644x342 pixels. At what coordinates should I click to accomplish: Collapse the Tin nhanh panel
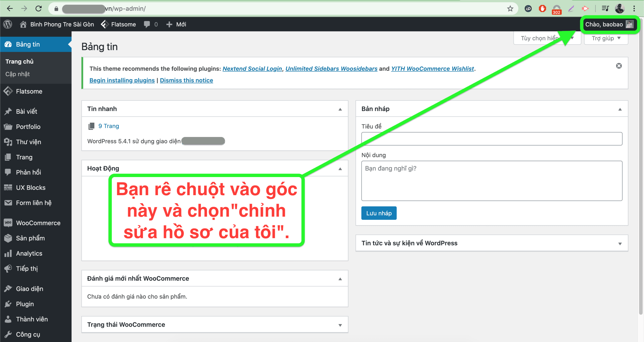[340, 109]
